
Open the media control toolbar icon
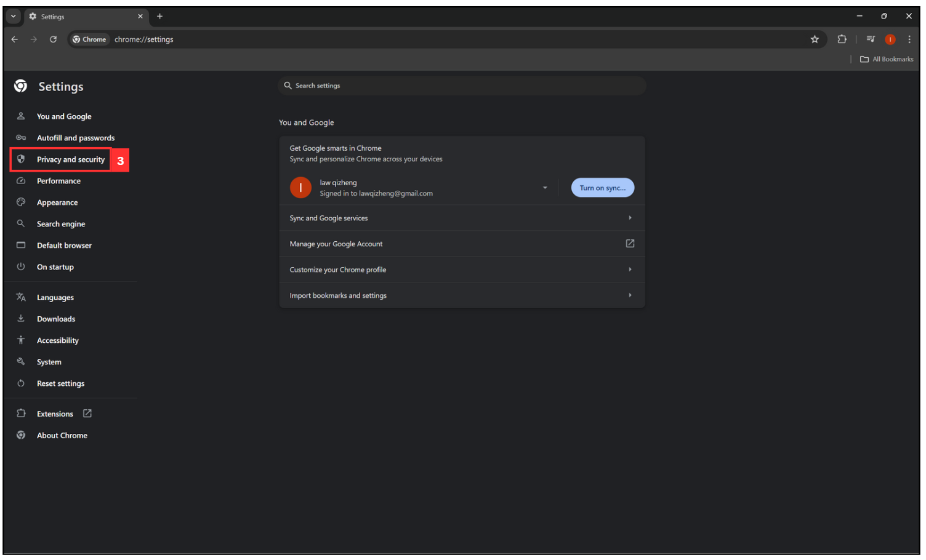(870, 39)
